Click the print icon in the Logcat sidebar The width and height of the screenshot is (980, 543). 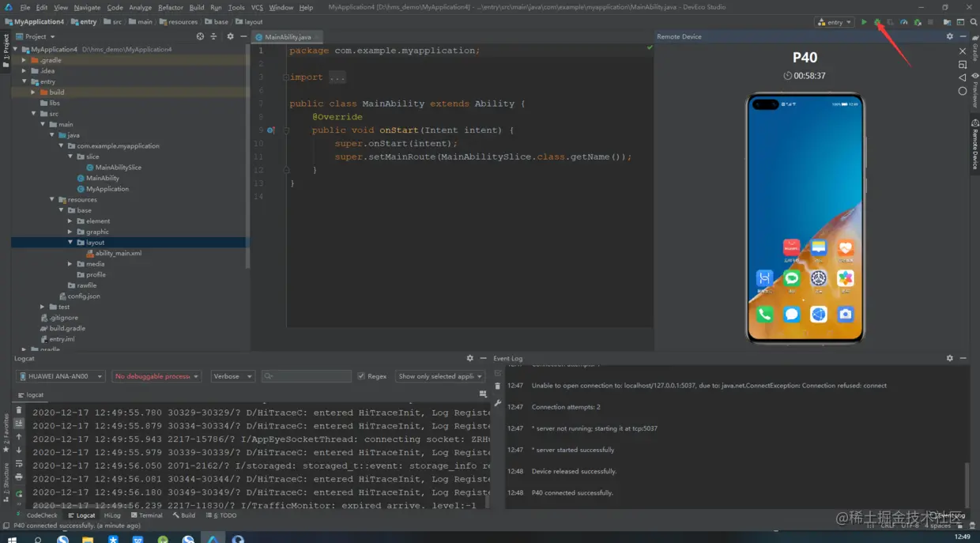tap(19, 477)
